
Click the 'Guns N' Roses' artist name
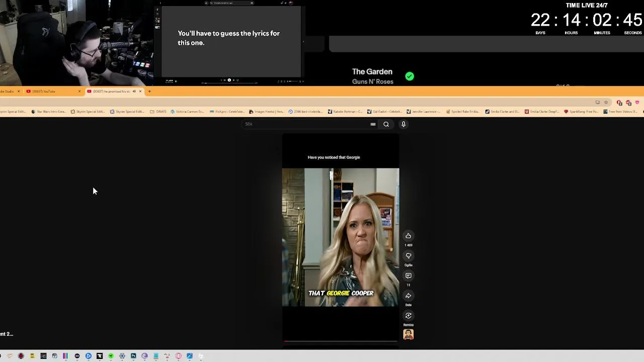pyautogui.click(x=373, y=82)
